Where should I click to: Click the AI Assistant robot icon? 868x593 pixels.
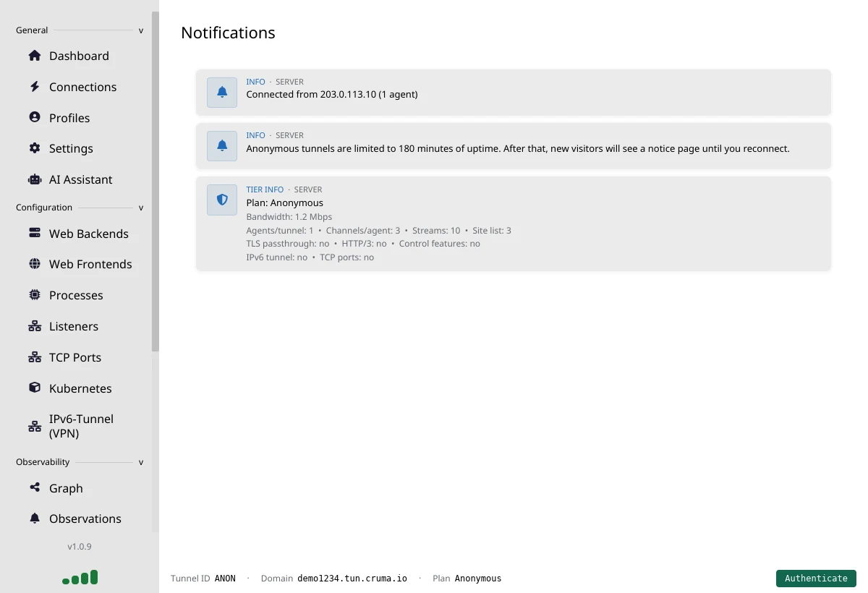click(35, 179)
